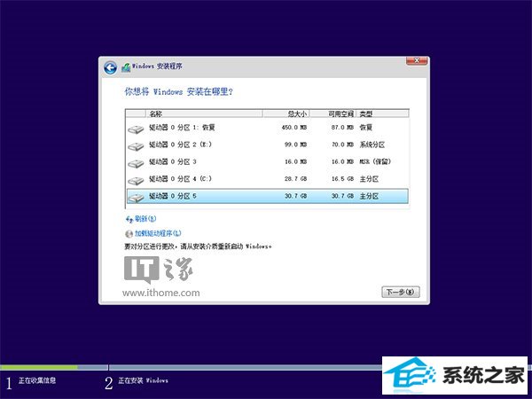Click drive icon for 分区 2 (E:)

pos(136,146)
